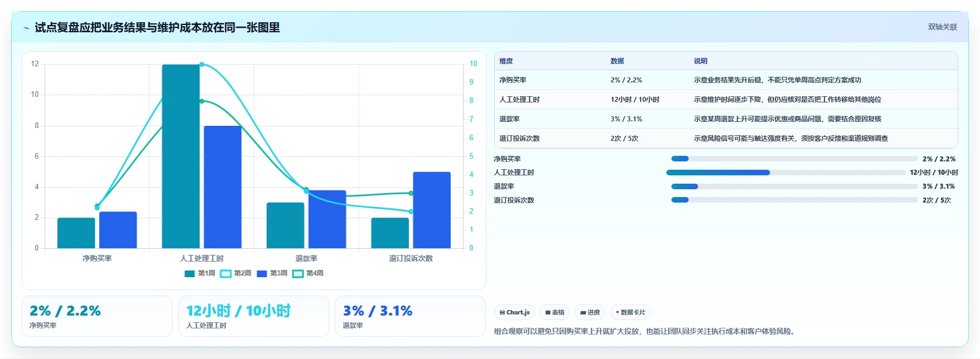Select the Chart.js tag chip

514,312
